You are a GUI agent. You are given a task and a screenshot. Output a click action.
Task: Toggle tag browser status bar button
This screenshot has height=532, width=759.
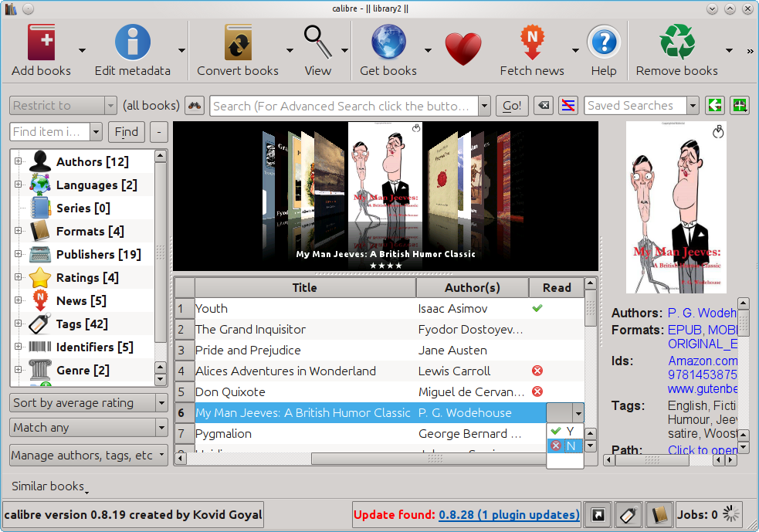pyautogui.click(x=629, y=514)
